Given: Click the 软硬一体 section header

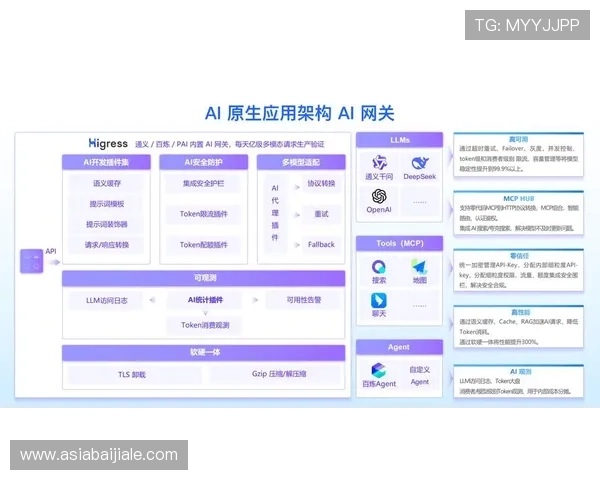Looking at the screenshot, I should coord(204,353).
